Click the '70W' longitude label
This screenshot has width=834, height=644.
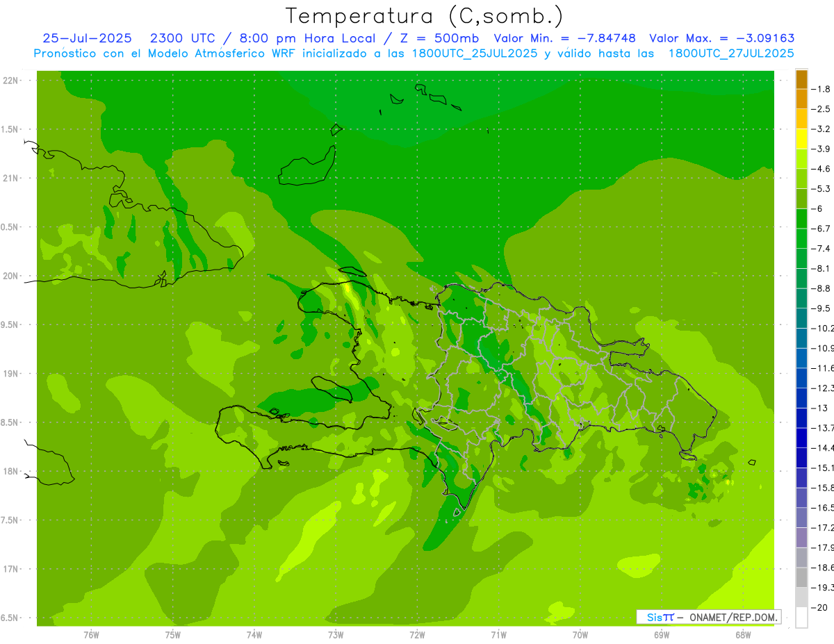tap(580, 635)
